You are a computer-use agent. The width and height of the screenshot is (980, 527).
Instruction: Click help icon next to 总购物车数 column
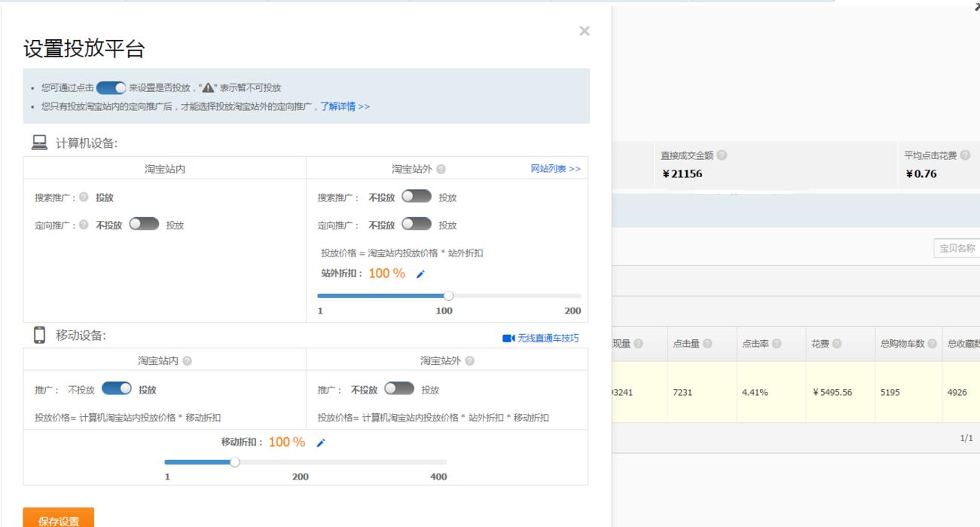coord(932,344)
